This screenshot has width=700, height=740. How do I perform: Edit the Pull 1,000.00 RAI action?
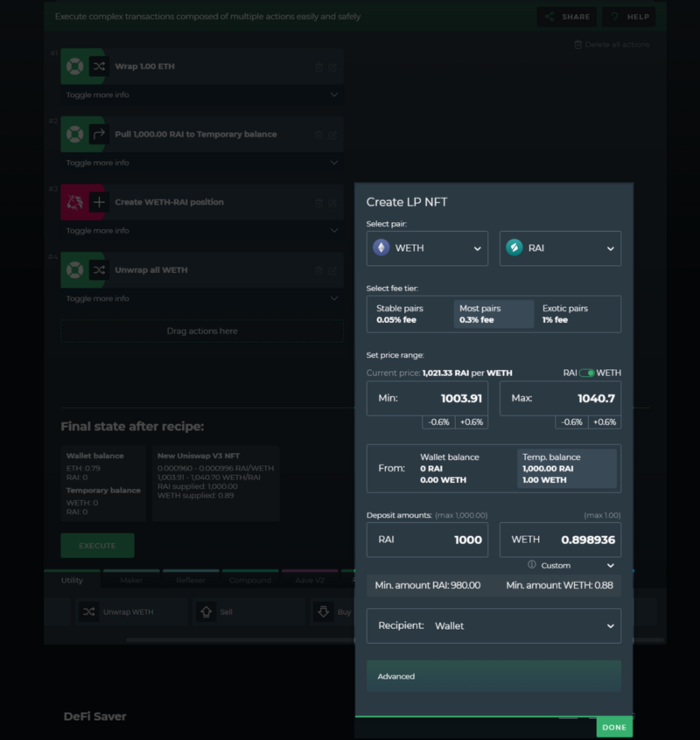tap(332, 135)
